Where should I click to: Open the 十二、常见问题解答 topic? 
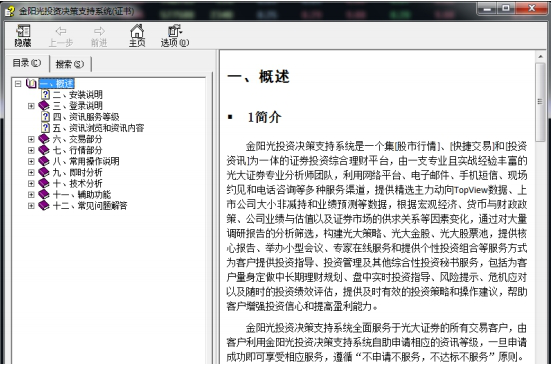90,206
